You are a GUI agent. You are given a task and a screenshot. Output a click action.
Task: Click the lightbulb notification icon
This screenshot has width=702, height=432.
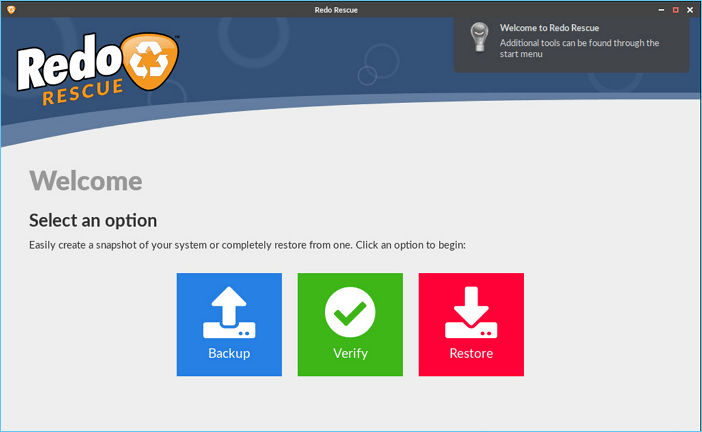[x=479, y=37]
